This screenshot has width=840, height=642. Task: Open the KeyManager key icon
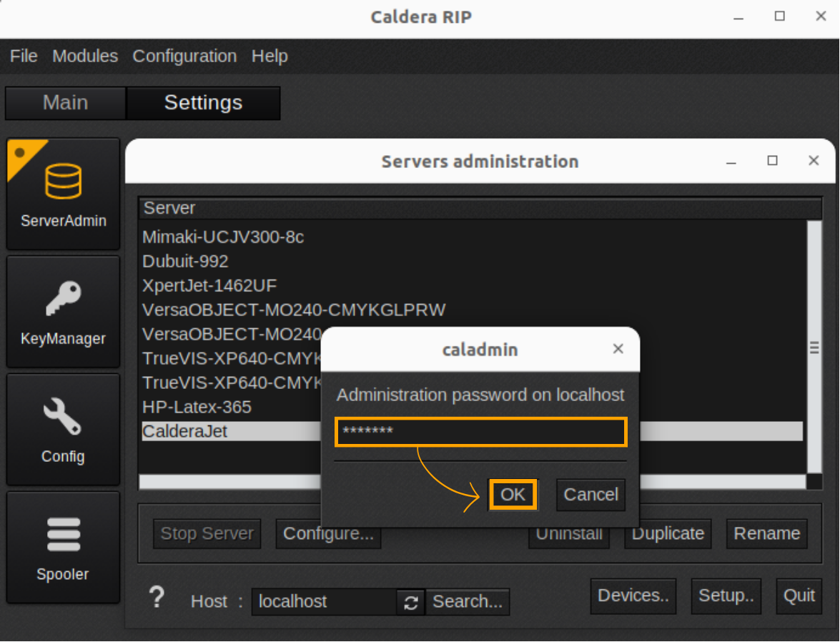pos(63,299)
